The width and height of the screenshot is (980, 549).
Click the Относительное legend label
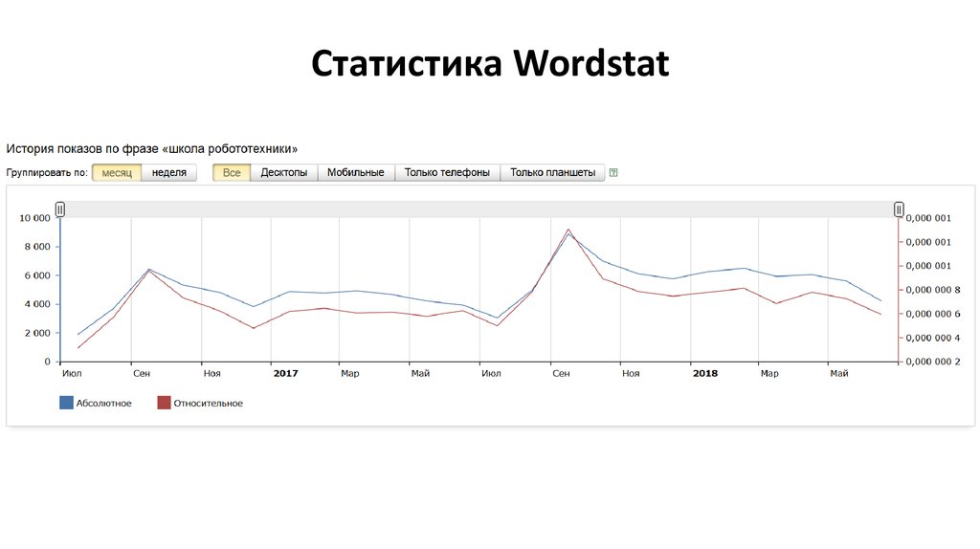click(208, 404)
